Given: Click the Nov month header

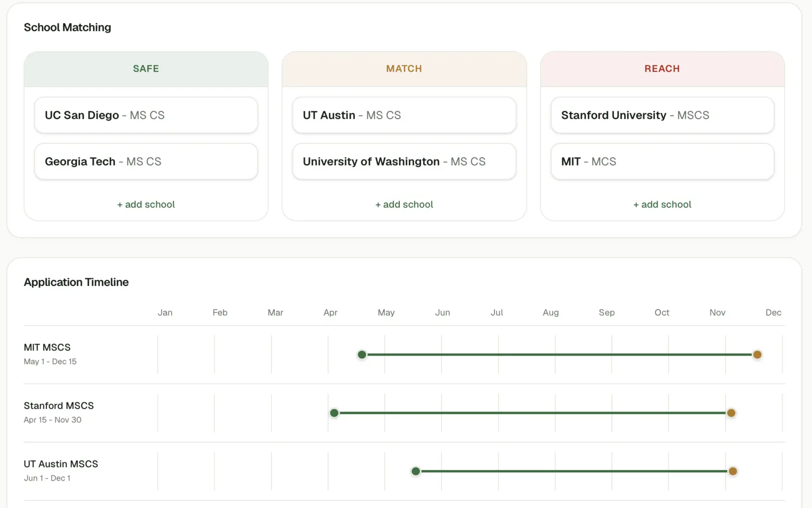Looking at the screenshot, I should pyautogui.click(x=718, y=312).
